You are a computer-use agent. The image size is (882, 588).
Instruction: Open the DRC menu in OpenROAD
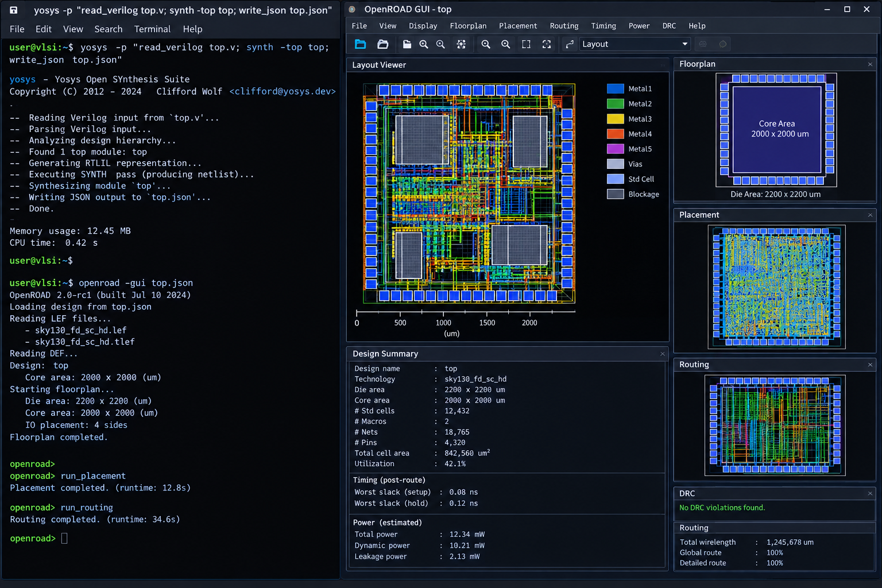pyautogui.click(x=669, y=26)
